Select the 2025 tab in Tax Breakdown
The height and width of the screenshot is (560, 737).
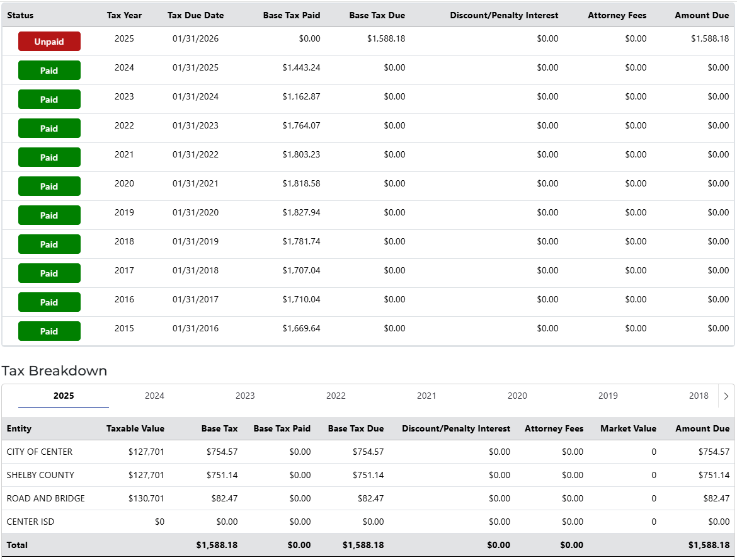click(x=64, y=396)
